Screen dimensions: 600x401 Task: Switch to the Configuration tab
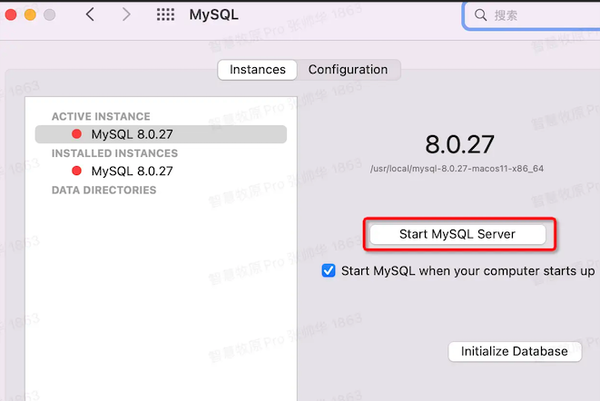(x=348, y=70)
